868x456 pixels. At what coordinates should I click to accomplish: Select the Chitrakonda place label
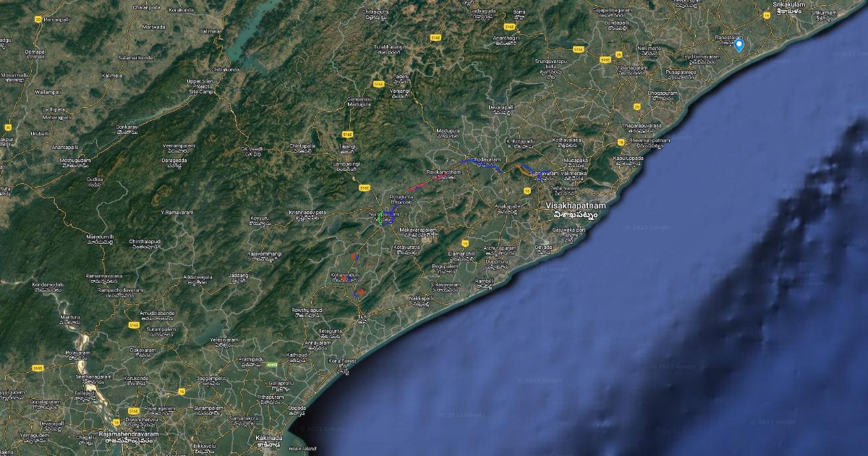tap(225, 69)
